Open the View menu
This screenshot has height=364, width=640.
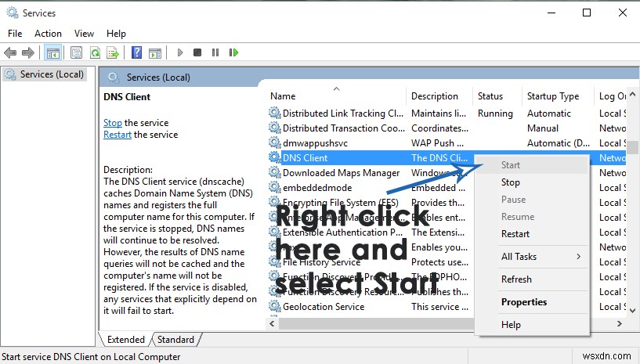[x=84, y=34]
